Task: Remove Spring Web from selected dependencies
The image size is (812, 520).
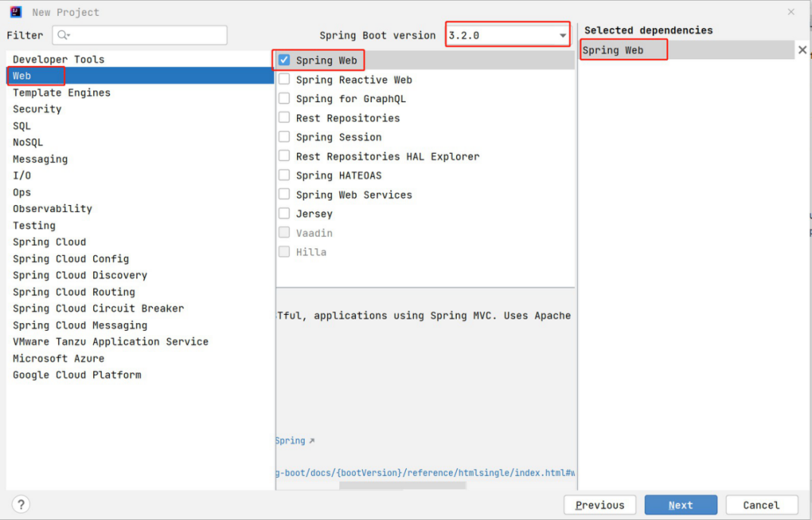Action: click(802, 50)
